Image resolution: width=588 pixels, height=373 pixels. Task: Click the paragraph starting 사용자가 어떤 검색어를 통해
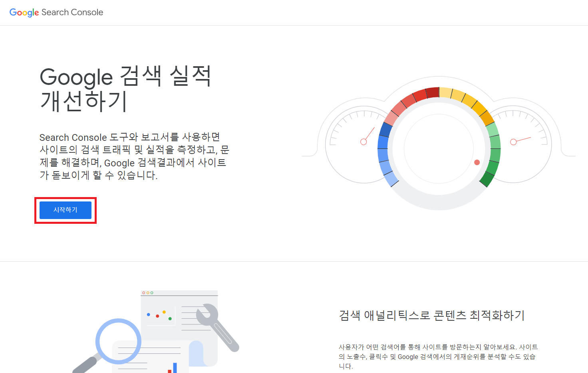click(438, 357)
